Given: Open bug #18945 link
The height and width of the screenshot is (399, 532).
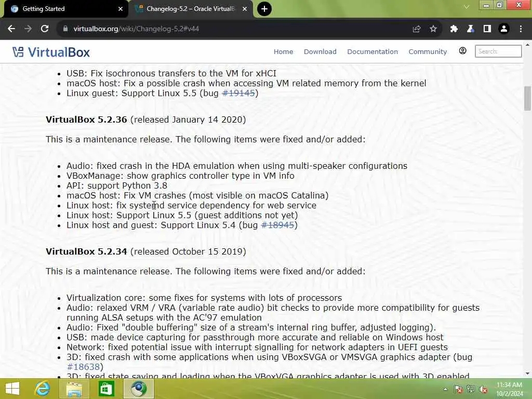Looking at the screenshot, I should click(x=277, y=225).
